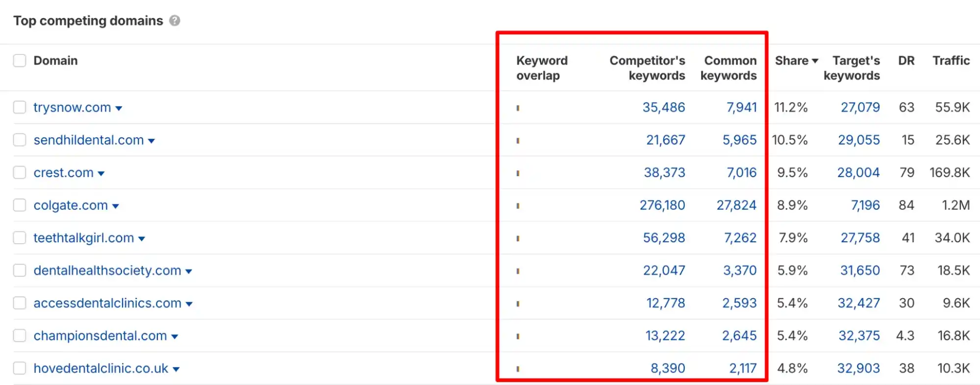
Task: Open common keywords value 27,824
Action: [736, 205]
